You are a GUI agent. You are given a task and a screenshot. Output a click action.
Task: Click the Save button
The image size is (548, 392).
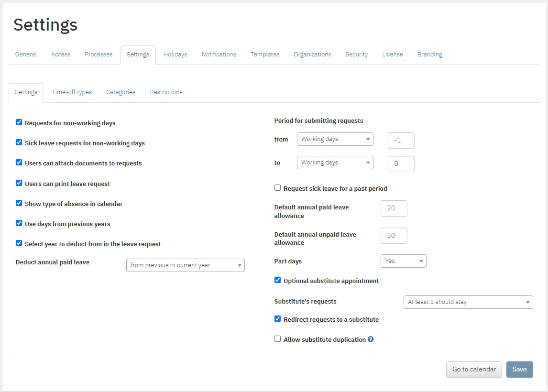pyautogui.click(x=519, y=369)
